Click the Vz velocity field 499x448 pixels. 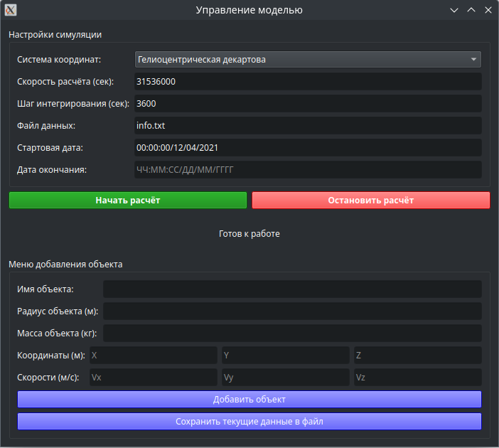418,378
